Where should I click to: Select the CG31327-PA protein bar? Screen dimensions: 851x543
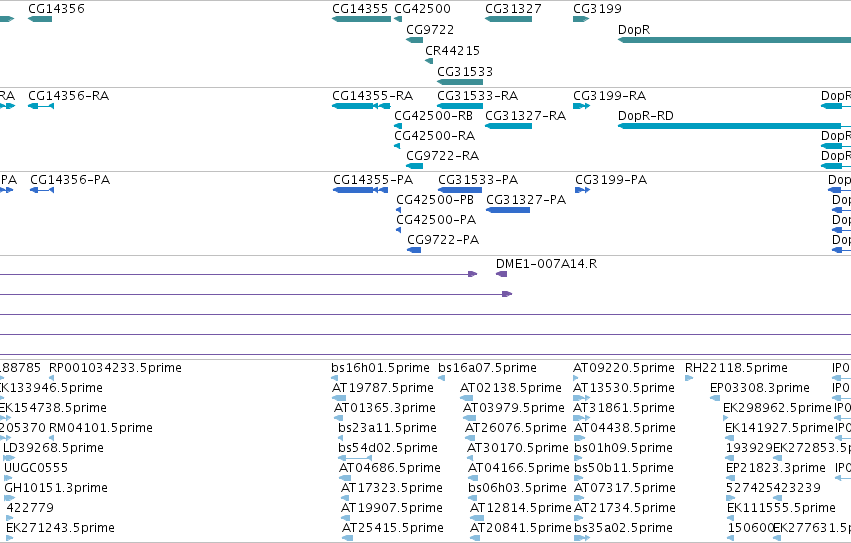point(508,210)
